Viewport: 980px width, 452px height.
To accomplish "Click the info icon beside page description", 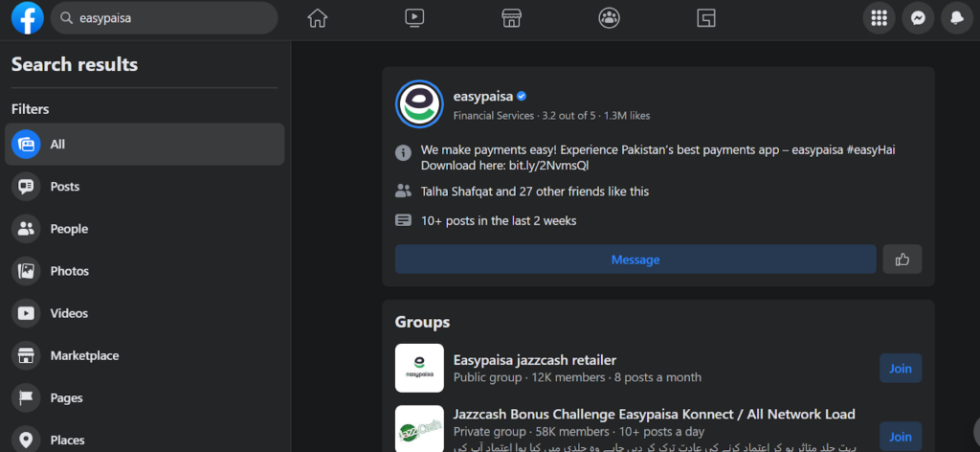I will click(x=403, y=152).
